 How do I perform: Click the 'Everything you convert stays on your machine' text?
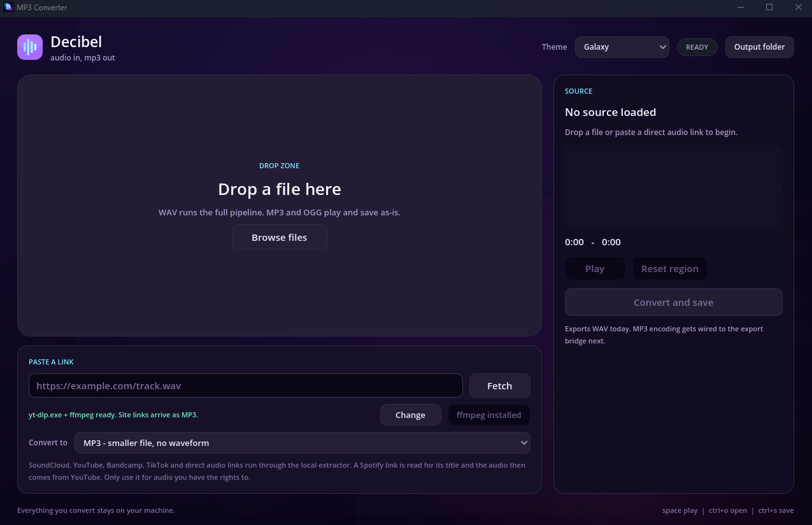[96, 510]
